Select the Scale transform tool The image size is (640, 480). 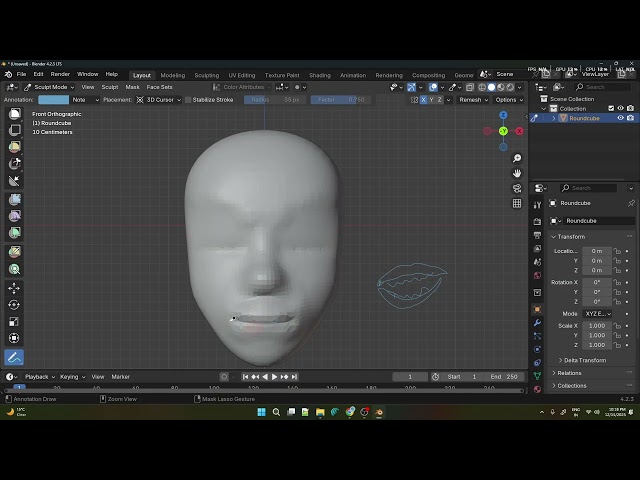tap(14, 322)
